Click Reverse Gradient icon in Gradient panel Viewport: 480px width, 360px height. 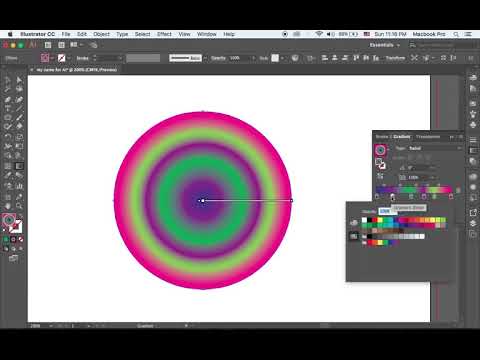click(x=380, y=176)
